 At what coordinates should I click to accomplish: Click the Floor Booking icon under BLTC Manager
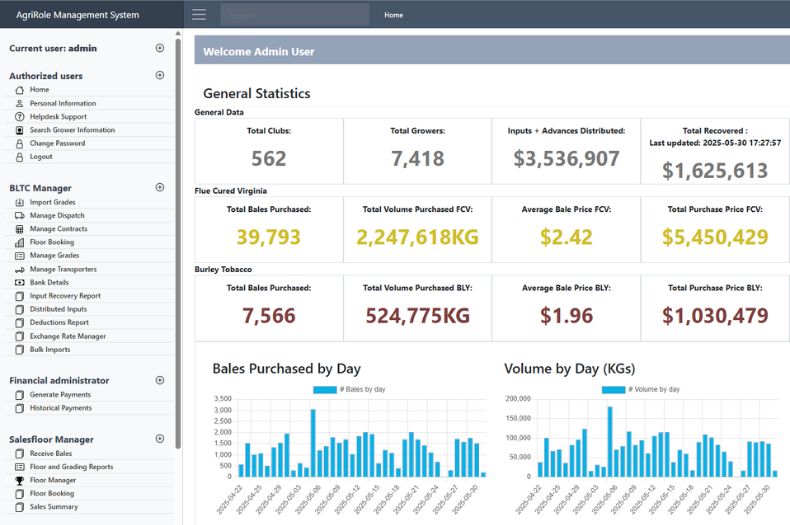(x=20, y=242)
